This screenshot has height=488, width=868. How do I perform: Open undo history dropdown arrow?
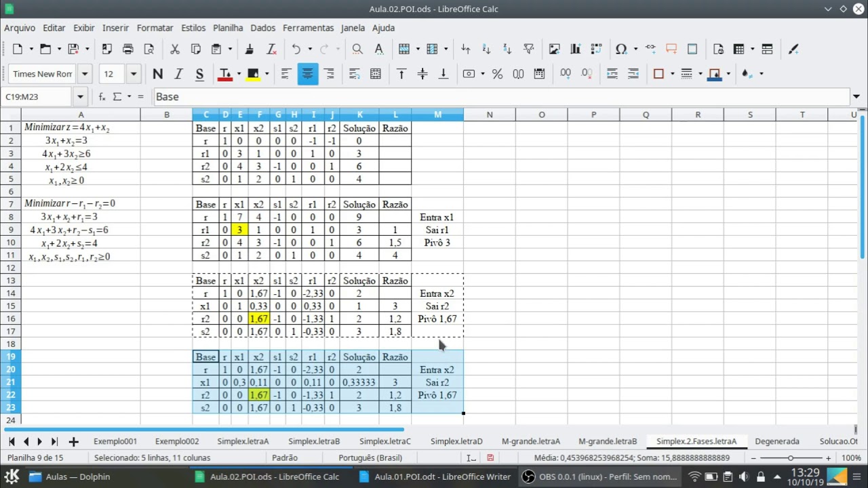tap(310, 49)
